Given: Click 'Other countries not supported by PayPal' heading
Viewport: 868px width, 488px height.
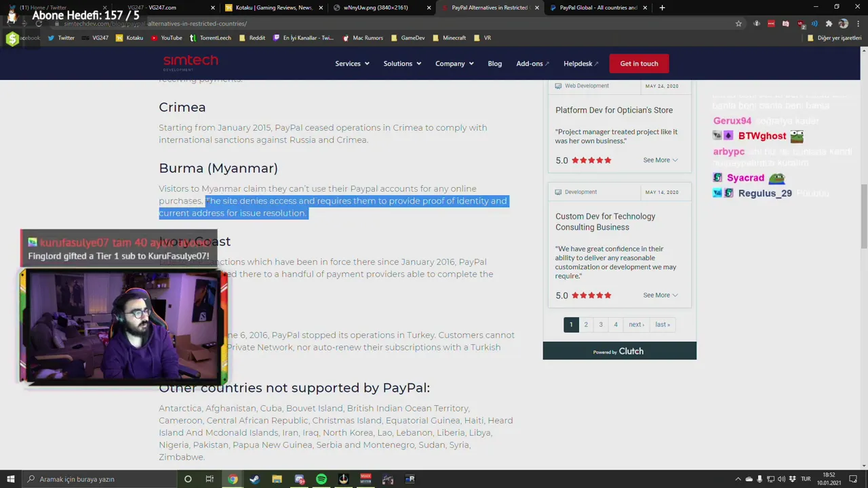Looking at the screenshot, I should point(294,388).
